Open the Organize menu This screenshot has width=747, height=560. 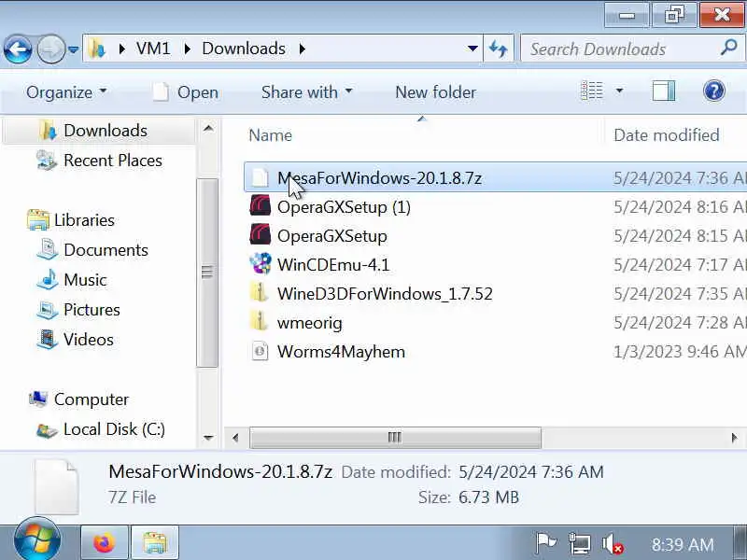[66, 91]
